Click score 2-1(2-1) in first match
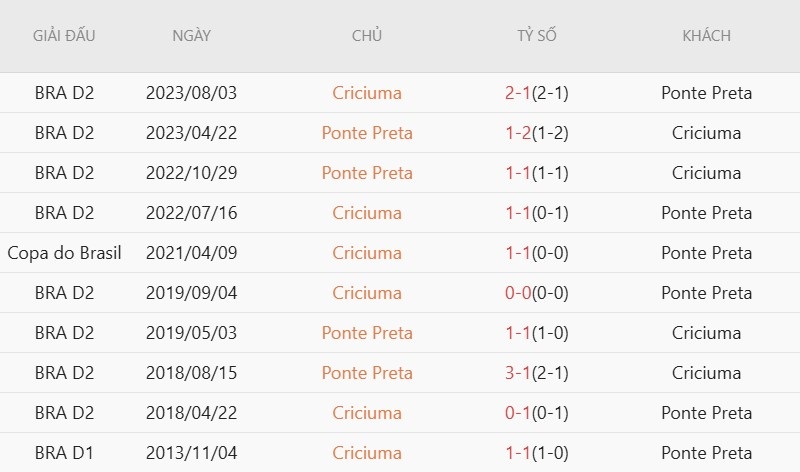 [537, 93]
